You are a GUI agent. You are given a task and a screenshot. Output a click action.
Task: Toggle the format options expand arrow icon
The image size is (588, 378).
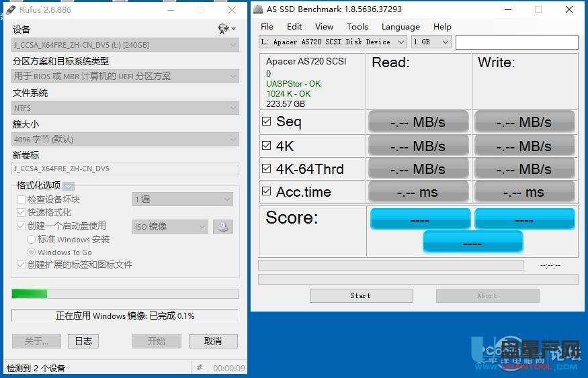[x=69, y=186]
